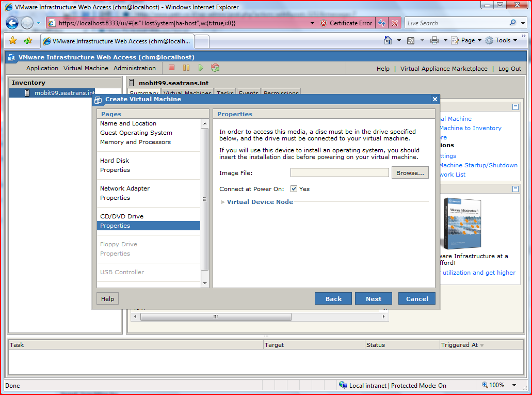The image size is (532, 395).
Task: Open the Print dropdown arrow
Action: [445, 40]
